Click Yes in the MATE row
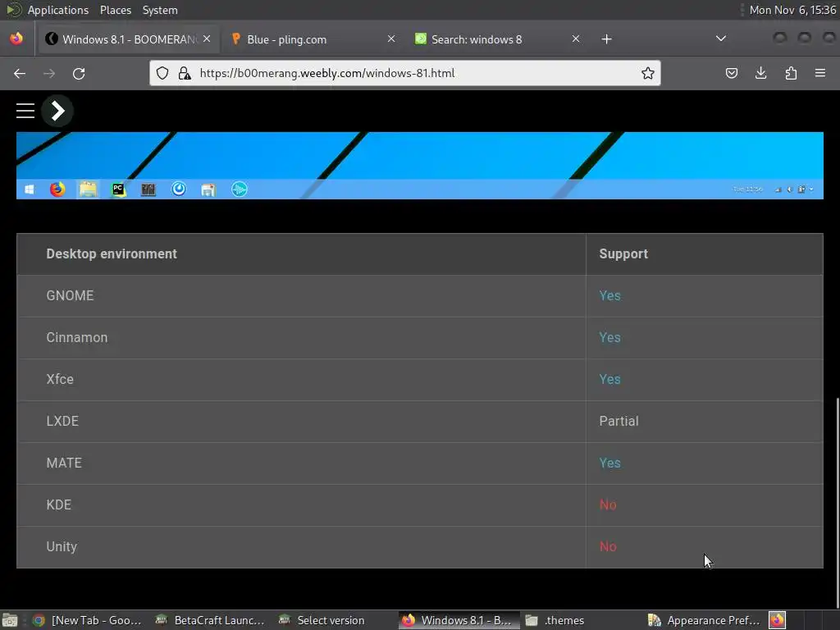840x630 pixels. tap(609, 463)
